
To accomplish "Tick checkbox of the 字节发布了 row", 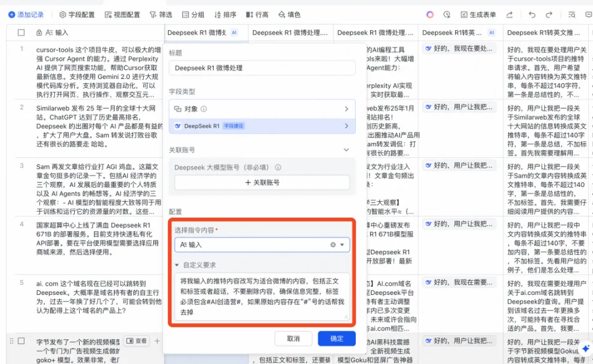I will pyautogui.click(x=21, y=341).
